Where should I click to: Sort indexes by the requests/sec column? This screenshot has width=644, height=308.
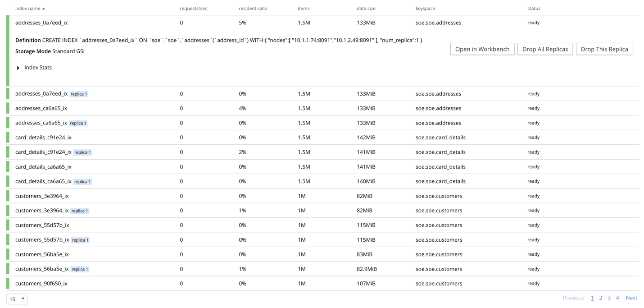193,8
